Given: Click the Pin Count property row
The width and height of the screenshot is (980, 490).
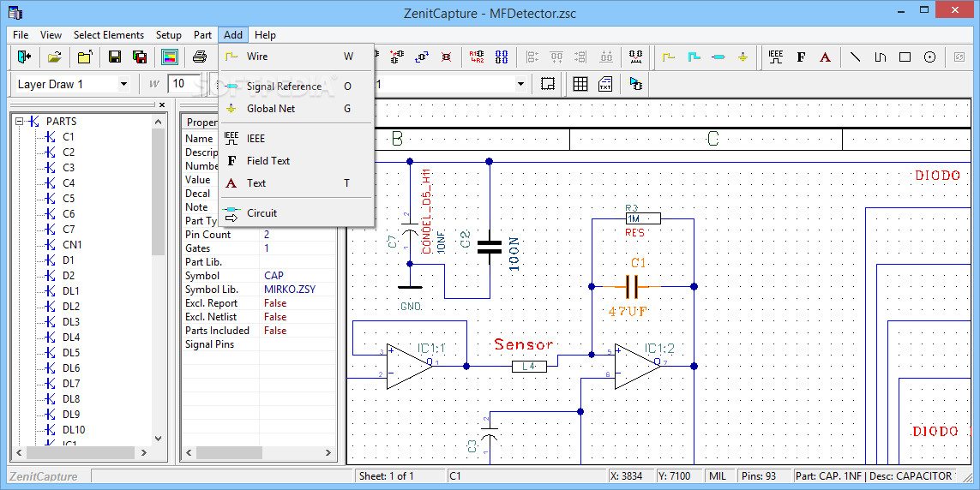Looking at the screenshot, I should pos(259,235).
